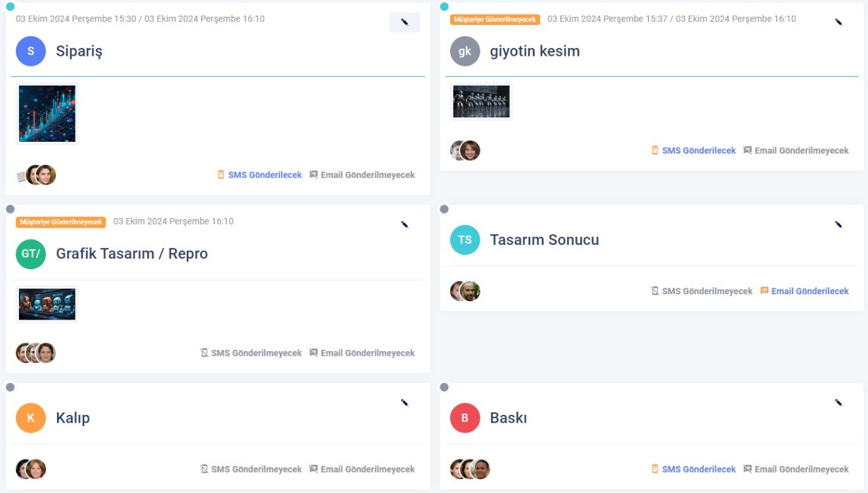The height and width of the screenshot is (493, 868).
Task: Click the edit pencil on giyotin kesim card
Action: tap(839, 22)
